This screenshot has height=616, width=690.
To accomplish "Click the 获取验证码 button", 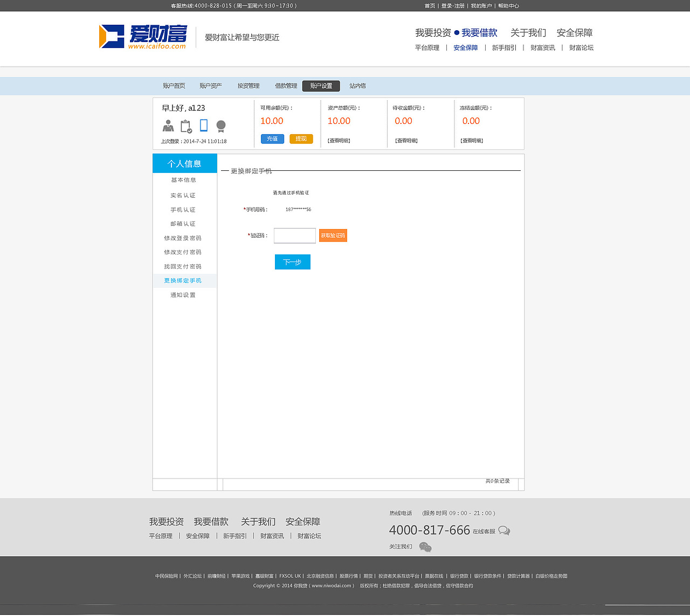I will pyautogui.click(x=333, y=236).
